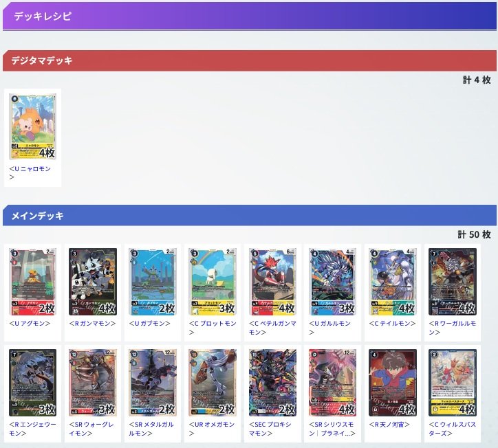Viewport: 498px width, 448px height.
Task: Click the <C プロットモン> link
Action: (213, 328)
